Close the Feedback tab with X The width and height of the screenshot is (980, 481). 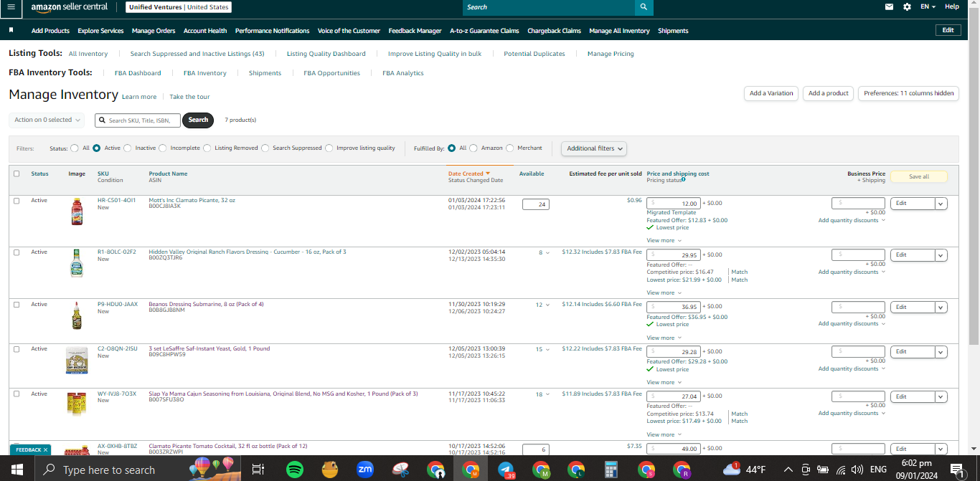45,450
